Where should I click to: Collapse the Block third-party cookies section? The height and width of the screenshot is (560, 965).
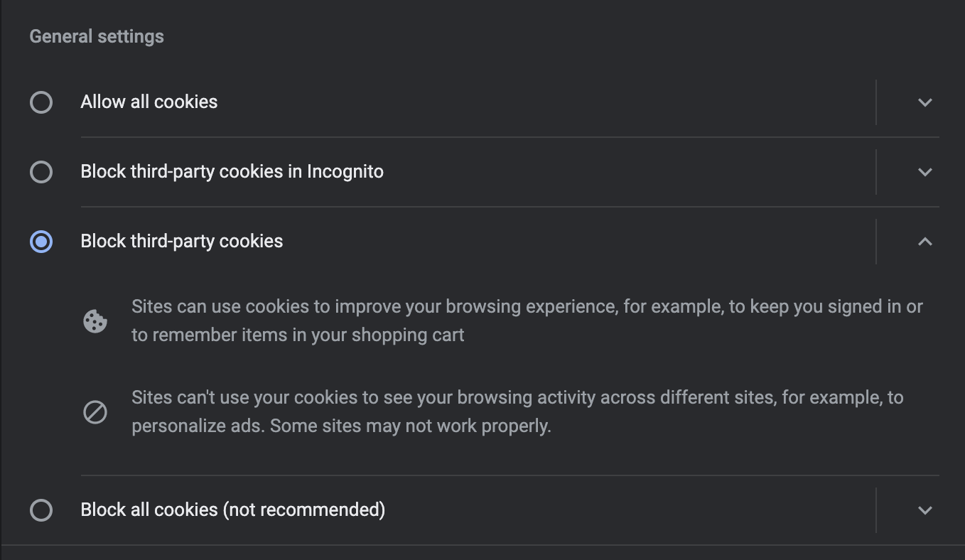[924, 242]
